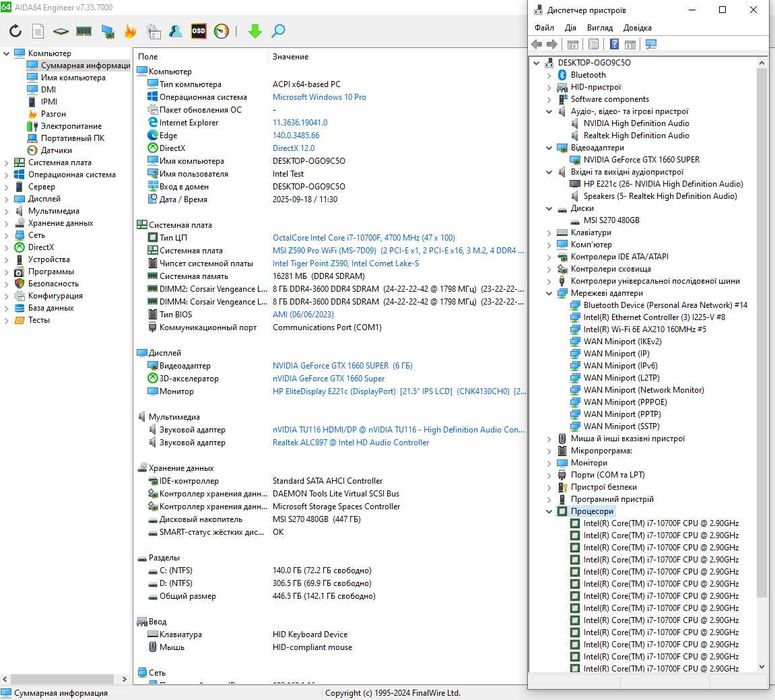Screen dimensions: 775x700
Task: Collapse the Мережеві адаптери node
Action: pos(549,293)
